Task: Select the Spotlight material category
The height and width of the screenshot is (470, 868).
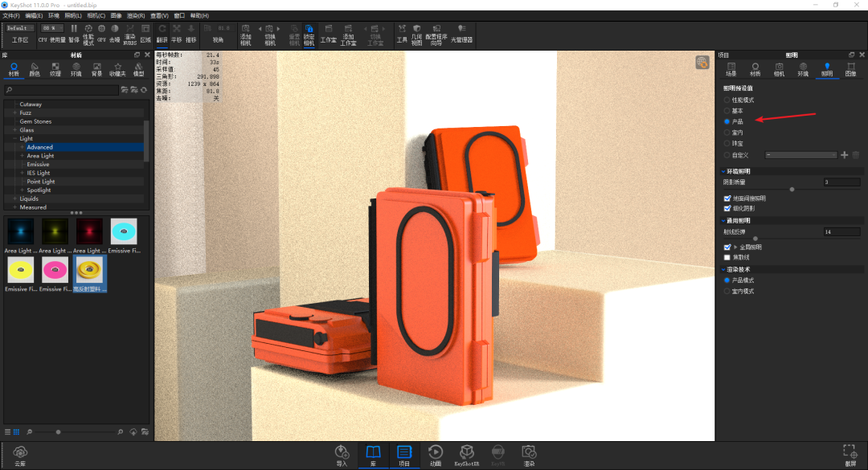Action: tap(39, 190)
